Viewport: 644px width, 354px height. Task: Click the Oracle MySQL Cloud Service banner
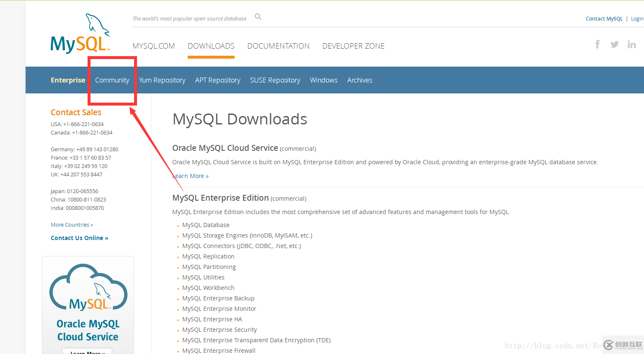click(x=88, y=305)
